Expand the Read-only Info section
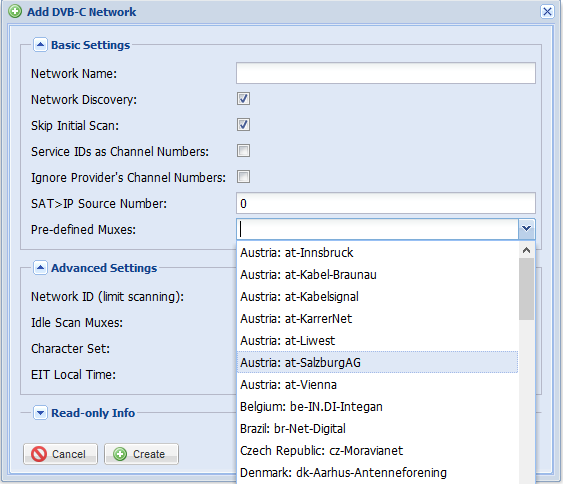Viewport: 563px width, 484px height. pos(40,413)
